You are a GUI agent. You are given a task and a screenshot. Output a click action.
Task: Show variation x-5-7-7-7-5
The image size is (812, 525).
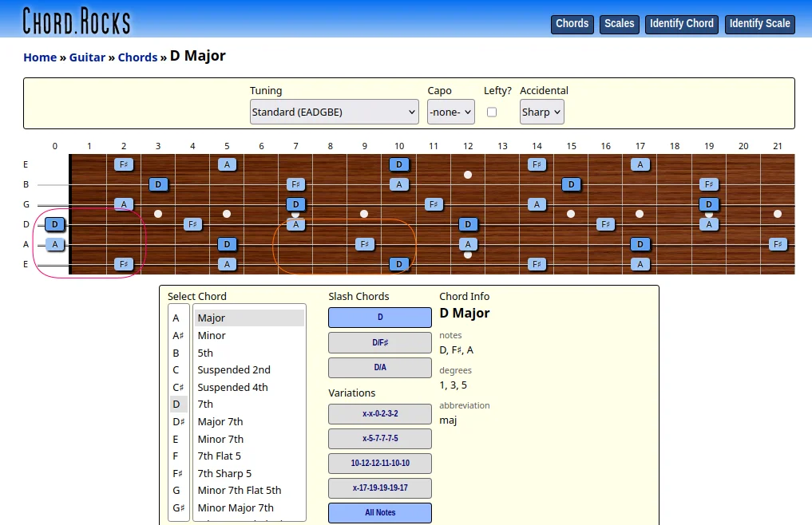coord(380,439)
